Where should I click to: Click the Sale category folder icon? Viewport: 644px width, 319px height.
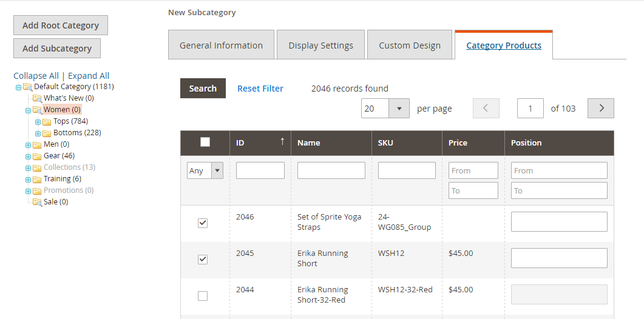[x=37, y=202]
